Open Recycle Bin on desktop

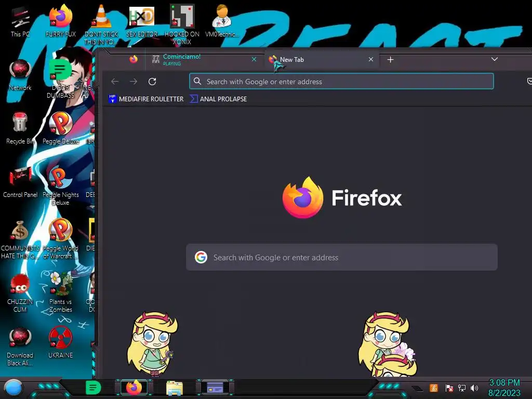(20, 128)
